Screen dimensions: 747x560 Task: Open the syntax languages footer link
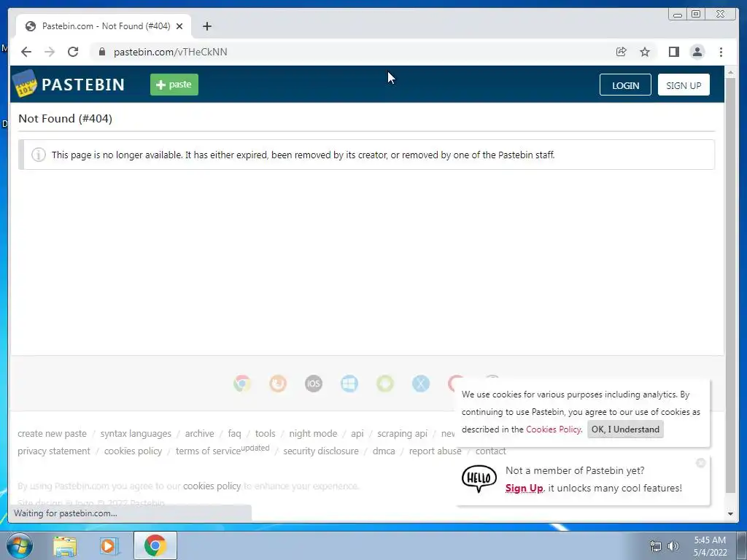136,434
